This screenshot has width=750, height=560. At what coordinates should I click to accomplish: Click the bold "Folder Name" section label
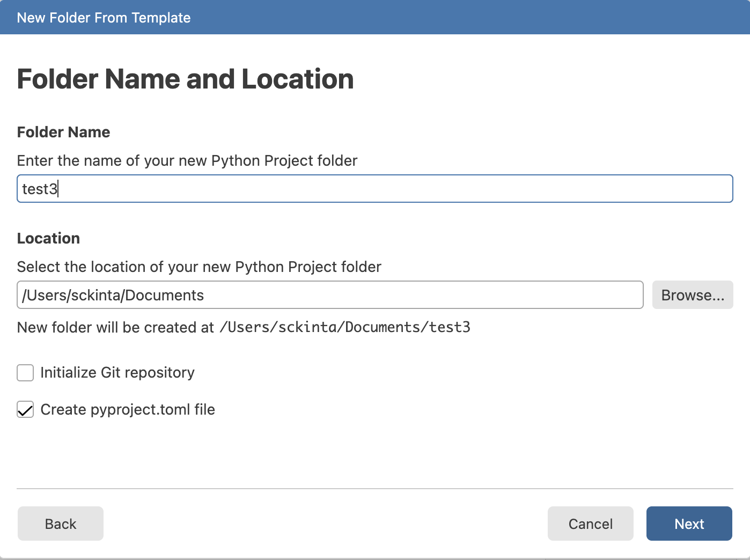tap(63, 132)
